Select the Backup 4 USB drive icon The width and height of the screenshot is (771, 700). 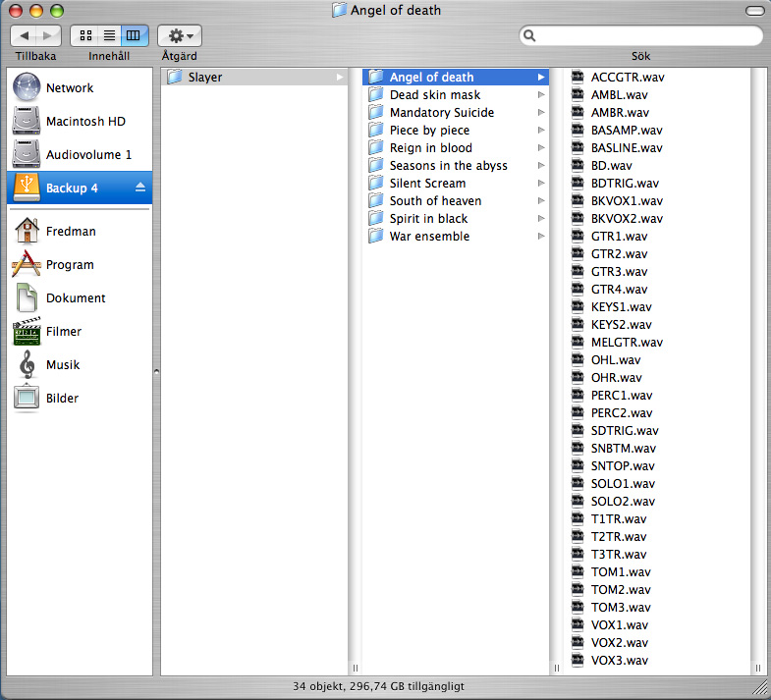click(x=27, y=188)
